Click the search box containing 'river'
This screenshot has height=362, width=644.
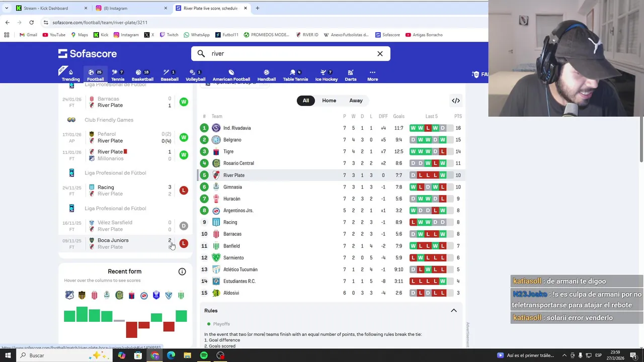290,54
